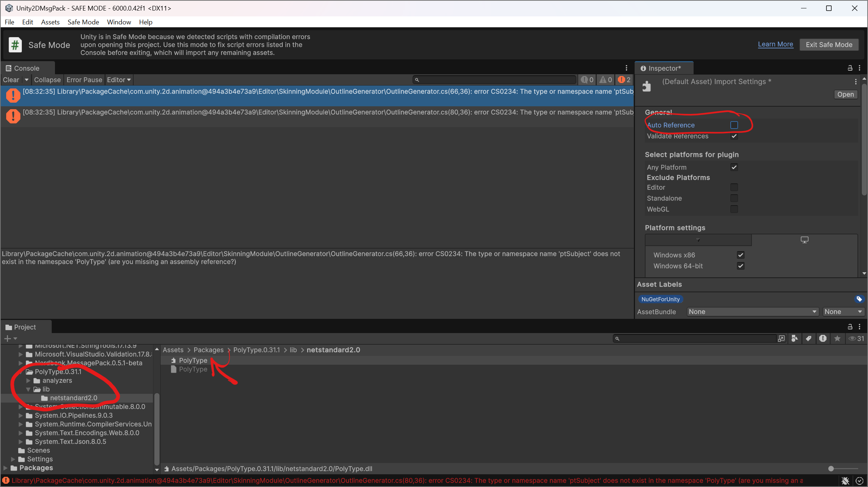Open the AssetBundle name dropdown

click(x=753, y=312)
